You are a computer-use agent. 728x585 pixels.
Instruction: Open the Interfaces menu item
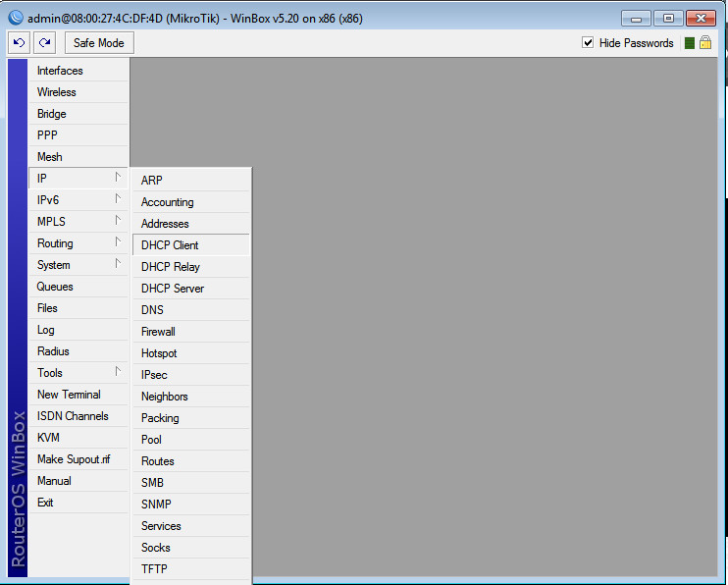coord(78,70)
